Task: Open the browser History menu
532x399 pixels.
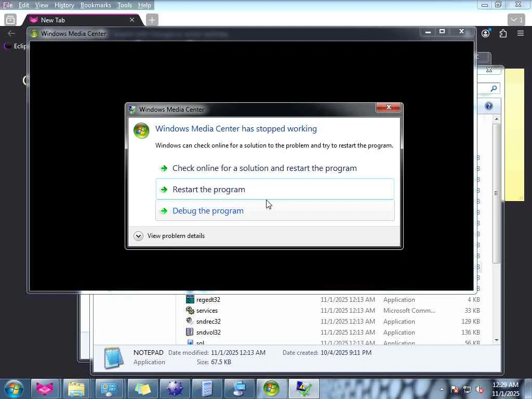Action: (64, 5)
